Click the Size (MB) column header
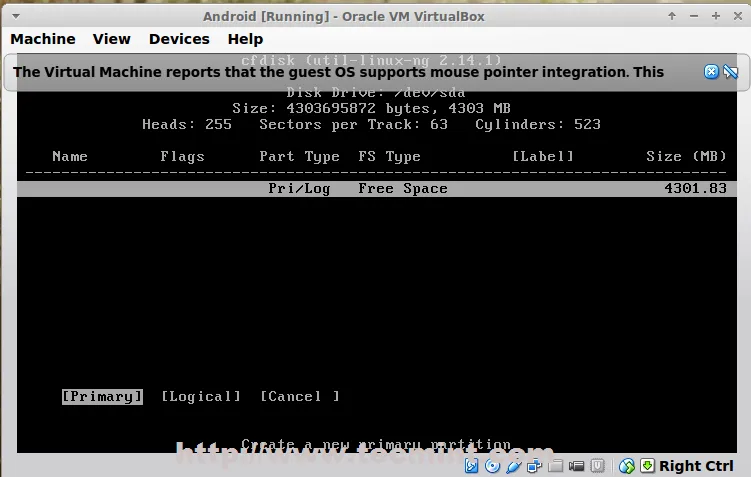Viewport: 751px width, 477px height. pyautogui.click(x=686, y=156)
